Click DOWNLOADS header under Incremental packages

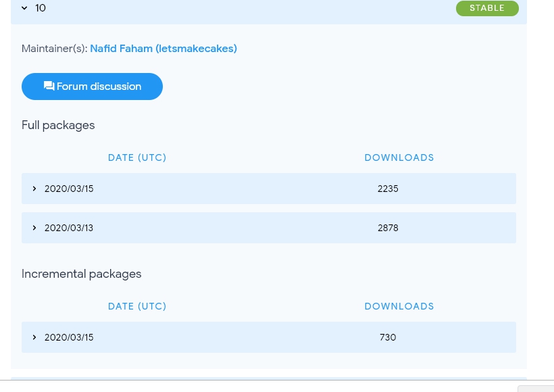399,306
